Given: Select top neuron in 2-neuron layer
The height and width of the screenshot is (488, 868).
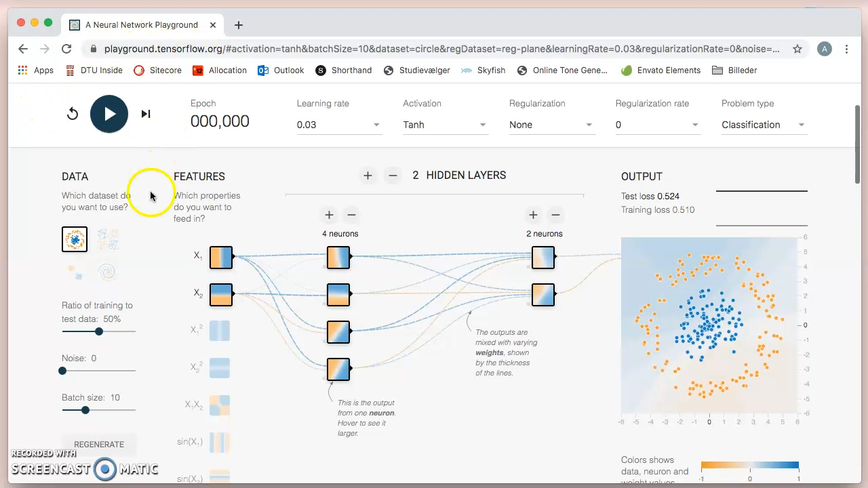Looking at the screenshot, I should 542,258.
